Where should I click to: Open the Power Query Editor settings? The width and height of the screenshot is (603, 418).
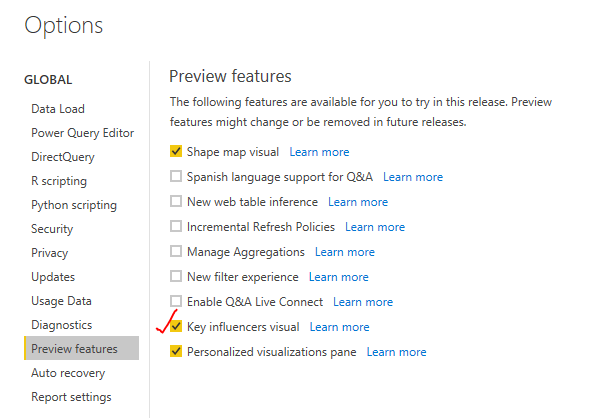point(81,133)
